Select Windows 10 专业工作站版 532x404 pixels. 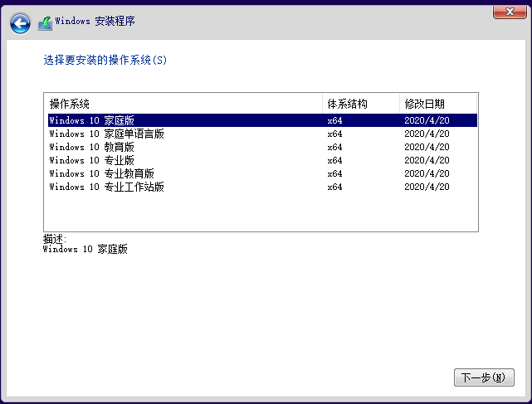click(262, 187)
